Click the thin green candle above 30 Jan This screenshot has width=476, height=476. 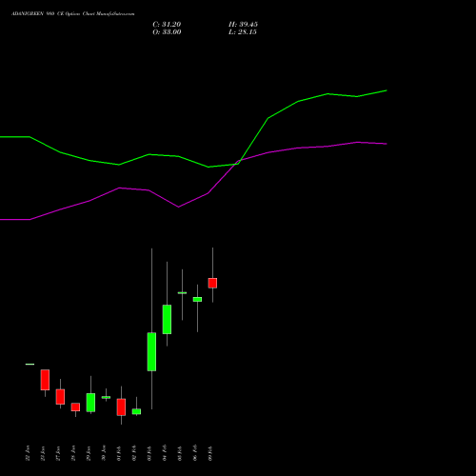(106, 397)
